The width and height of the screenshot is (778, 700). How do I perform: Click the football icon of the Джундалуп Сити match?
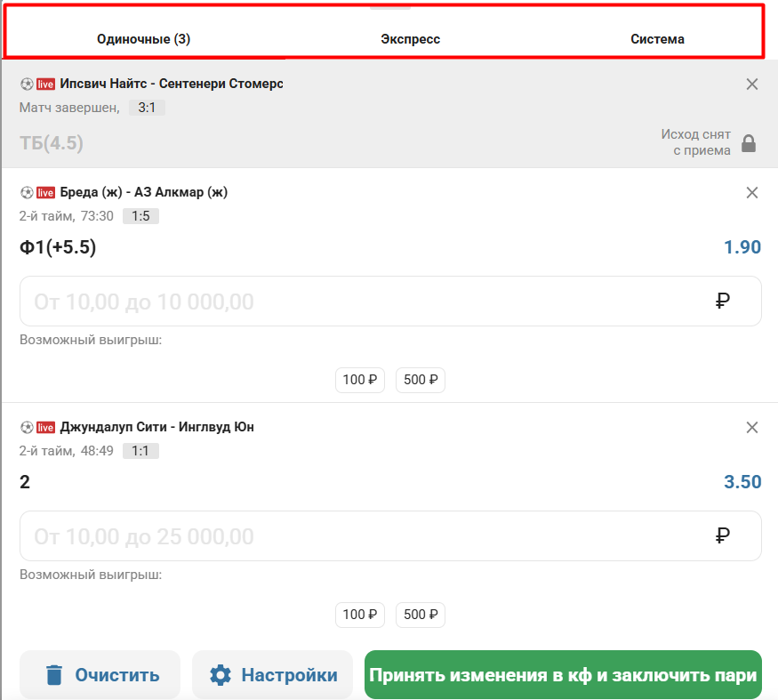click(x=27, y=427)
